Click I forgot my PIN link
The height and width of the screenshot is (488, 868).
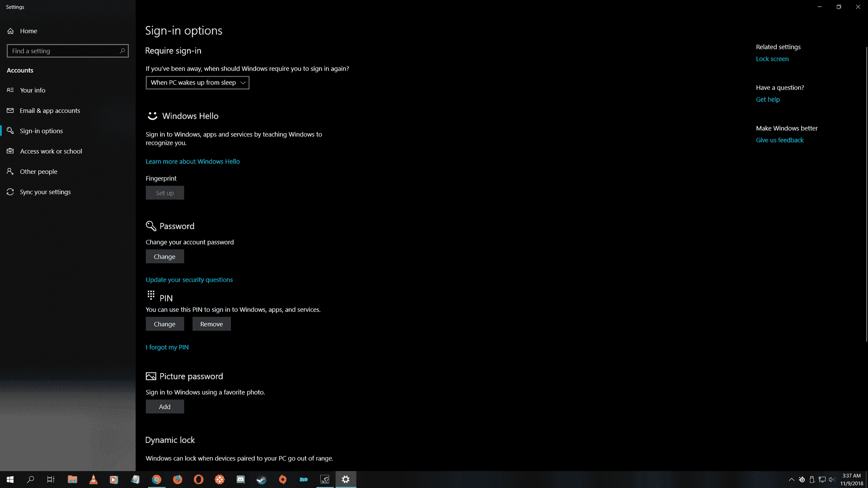click(167, 347)
